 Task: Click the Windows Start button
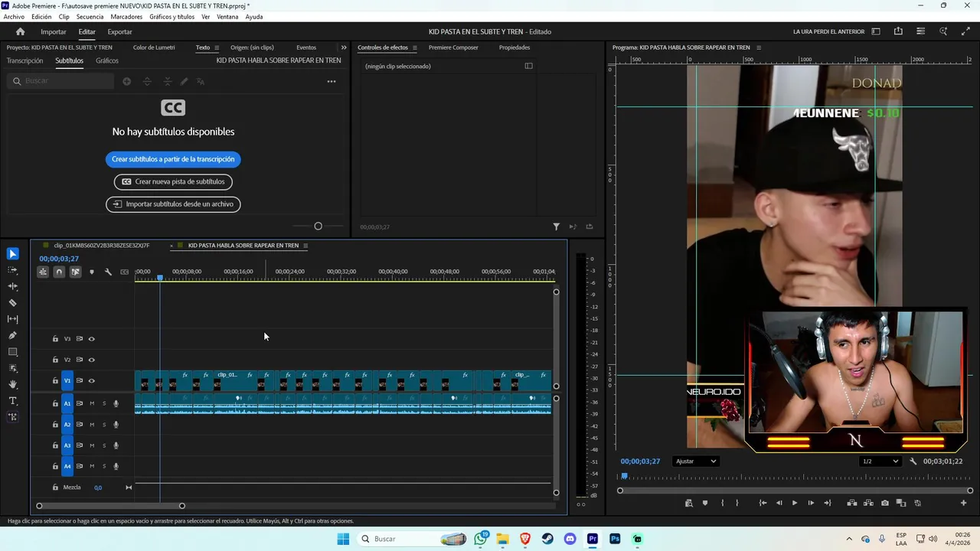343,539
